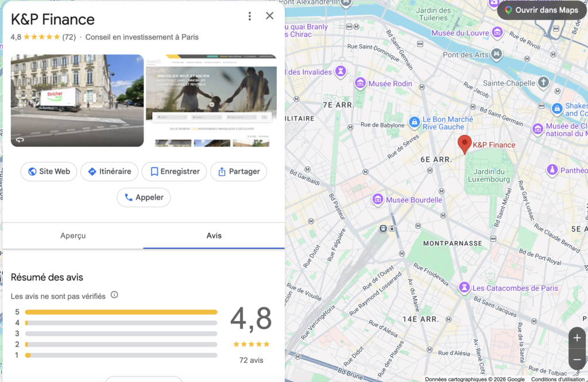Screen dimensions: 588x382
Task: Open the Street View building photo
Action: tap(78, 101)
